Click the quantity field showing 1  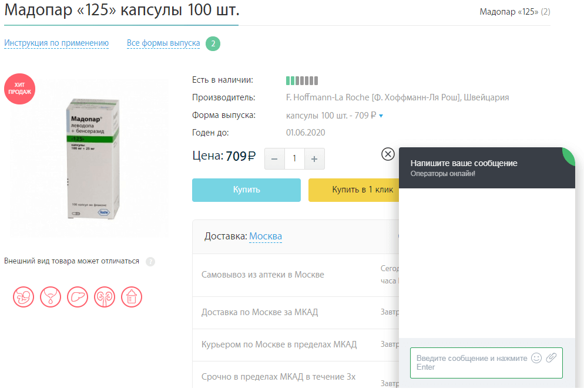pos(294,159)
